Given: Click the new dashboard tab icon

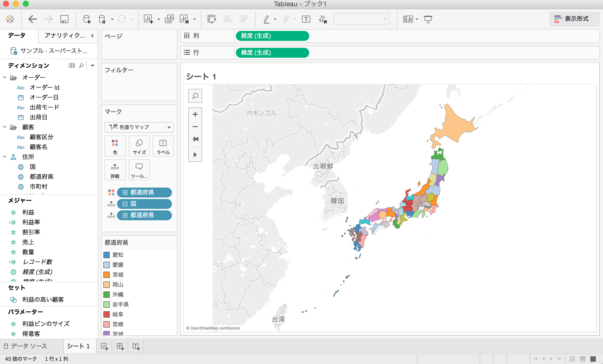Looking at the screenshot, I should pyautogui.click(x=120, y=346).
